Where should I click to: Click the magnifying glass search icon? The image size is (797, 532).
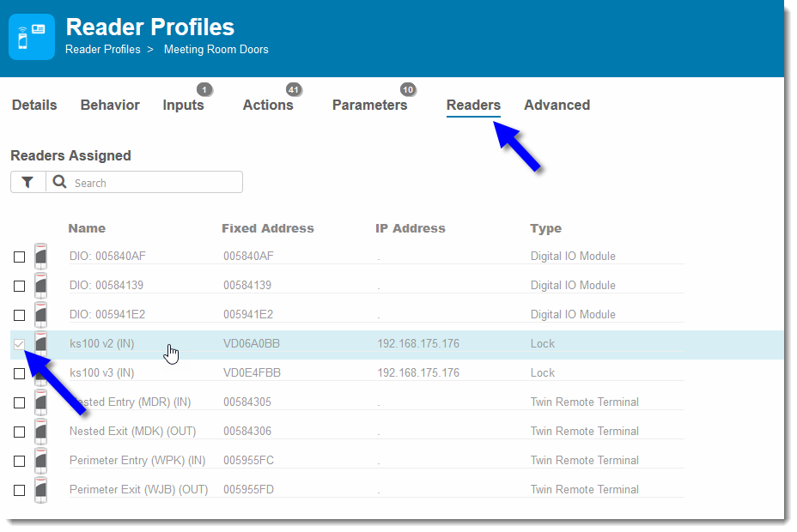59,182
